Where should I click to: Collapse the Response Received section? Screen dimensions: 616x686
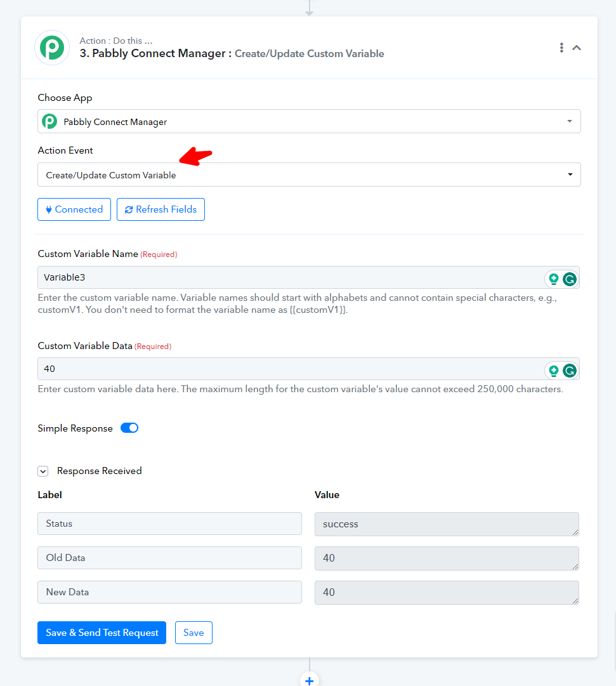pos(43,471)
